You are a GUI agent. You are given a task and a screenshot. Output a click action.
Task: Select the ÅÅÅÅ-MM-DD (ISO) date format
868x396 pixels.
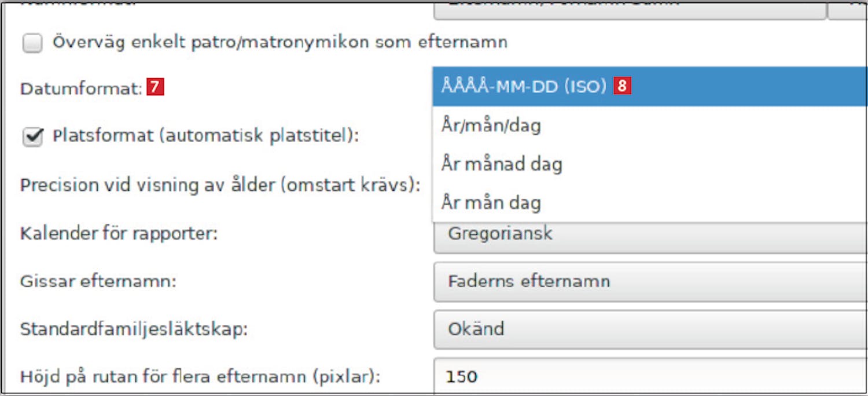[523, 86]
